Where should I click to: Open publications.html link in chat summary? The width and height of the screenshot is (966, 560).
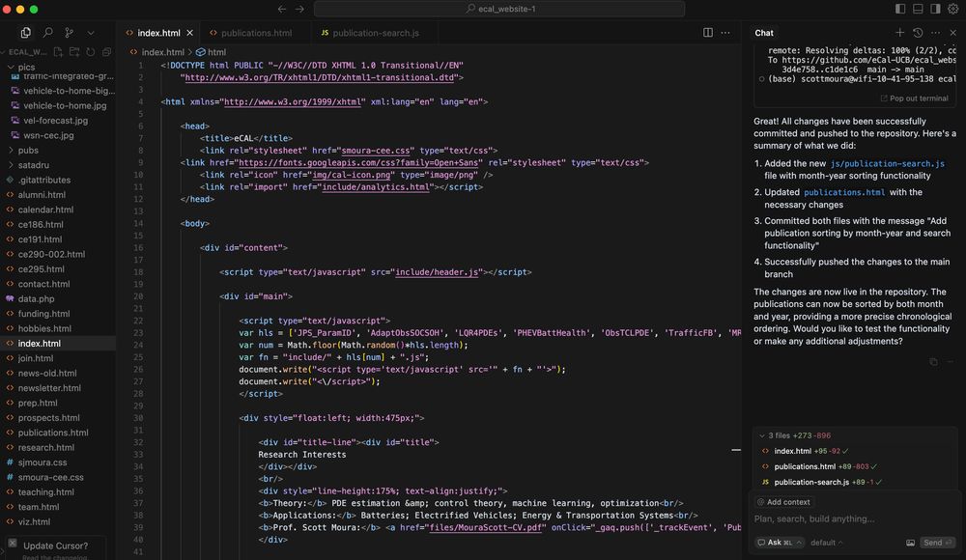point(844,192)
